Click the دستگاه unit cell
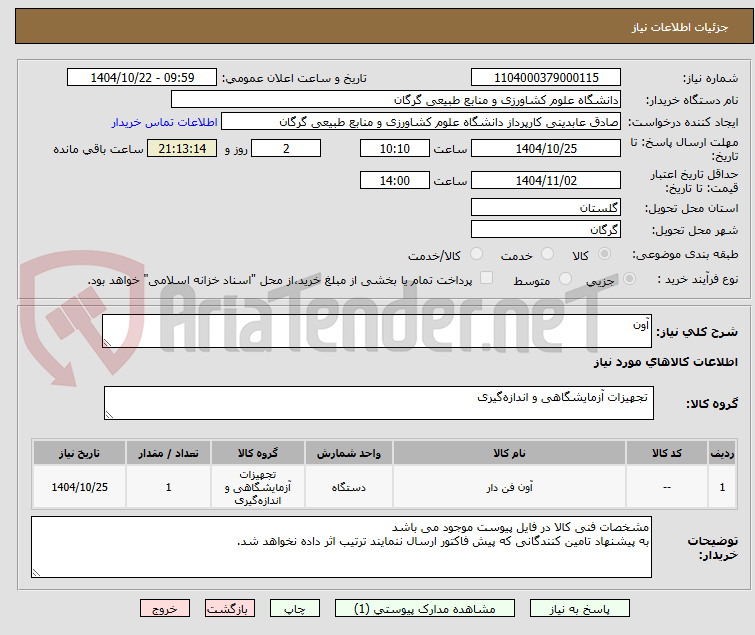755x635 pixels. [x=349, y=487]
